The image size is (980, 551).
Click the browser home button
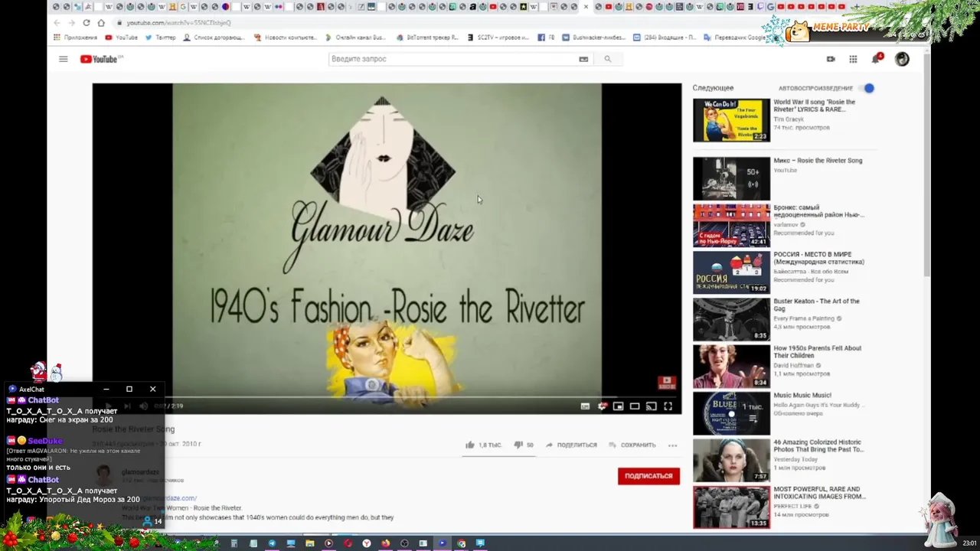[101, 23]
